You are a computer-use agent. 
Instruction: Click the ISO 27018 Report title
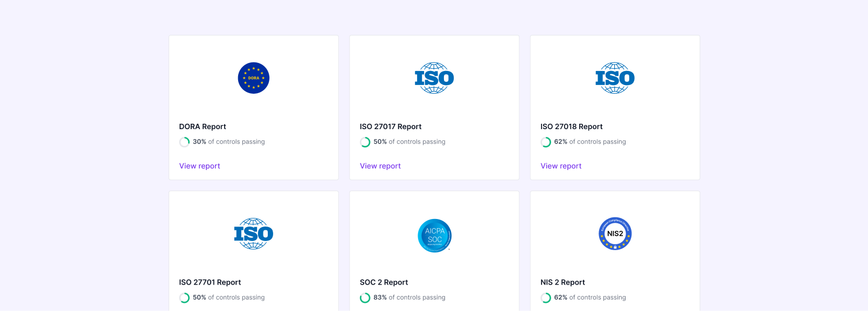(572, 126)
